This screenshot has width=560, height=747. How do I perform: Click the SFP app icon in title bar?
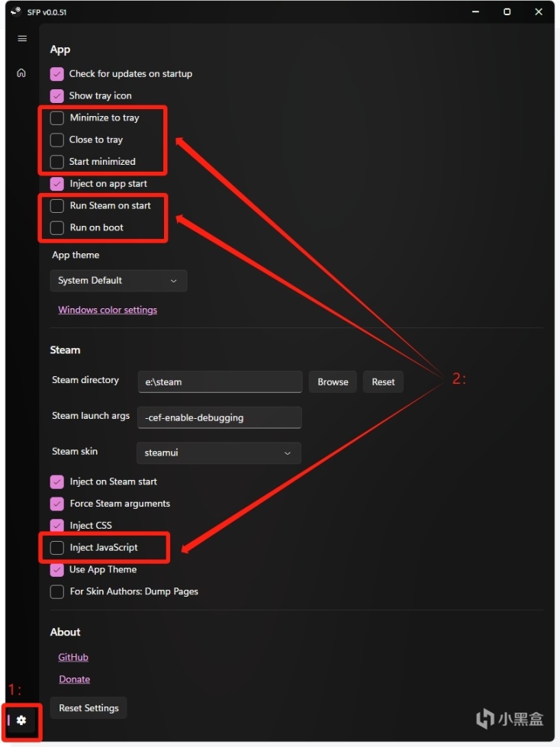point(16,11)
